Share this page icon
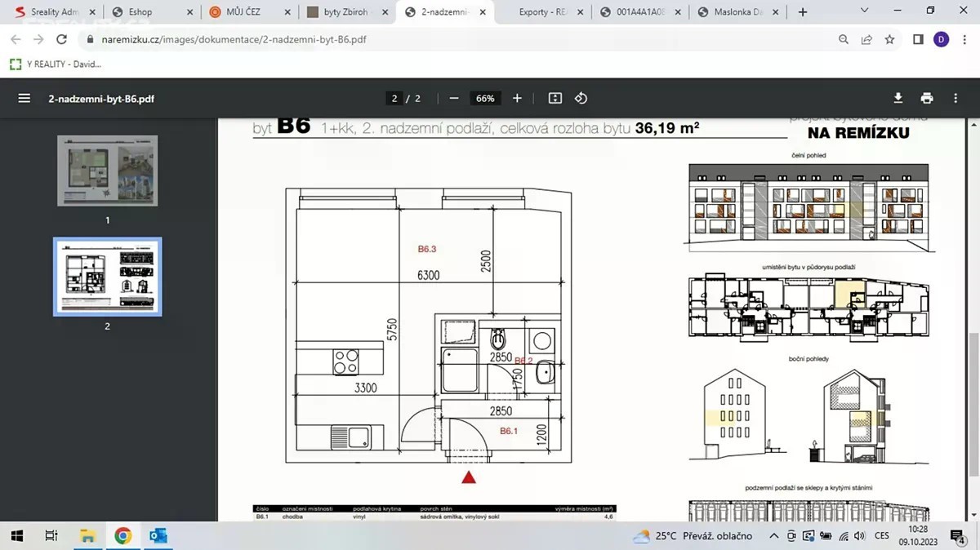Viewport: 980px width, 550px height. [866, 39]
